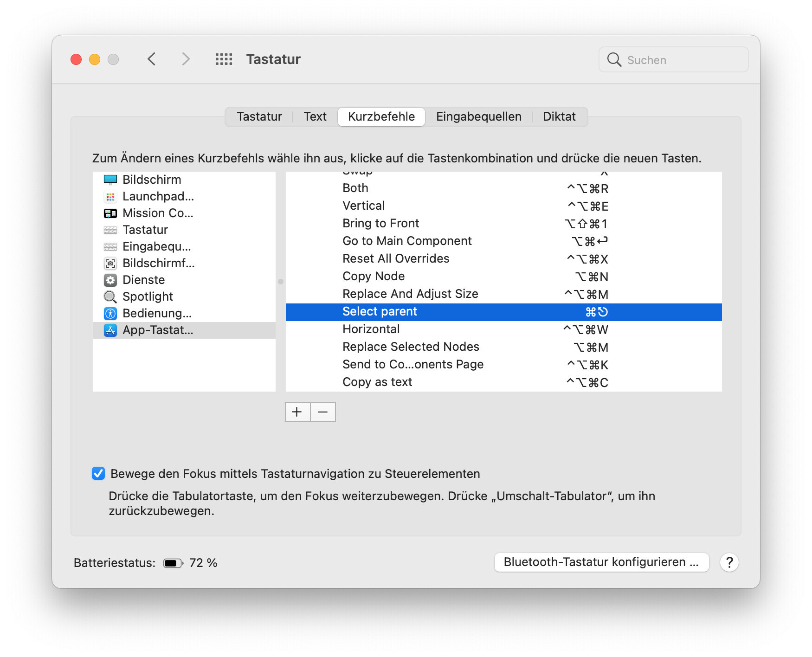Go forward with the right chevron
The width and height of the screenshot is (812, 657).
pyautogui.click(x=186, y=59)
